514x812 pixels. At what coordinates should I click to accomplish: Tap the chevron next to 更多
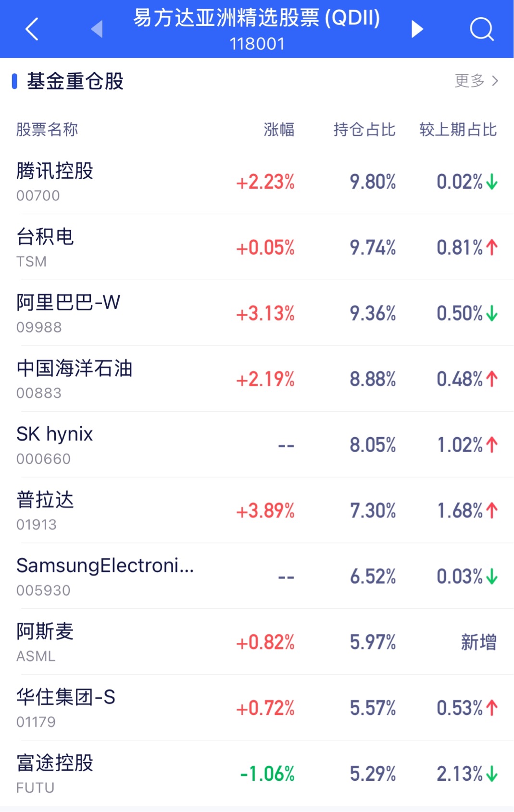click(x=495, y=81)
